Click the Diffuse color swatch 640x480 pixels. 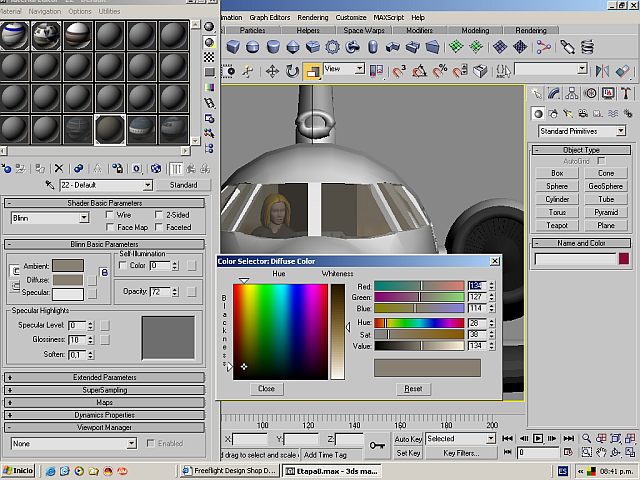[x=68, y=280]
